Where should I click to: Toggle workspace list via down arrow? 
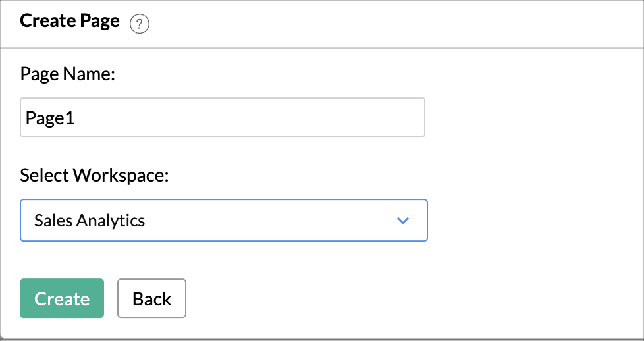[x=403, y=221]
